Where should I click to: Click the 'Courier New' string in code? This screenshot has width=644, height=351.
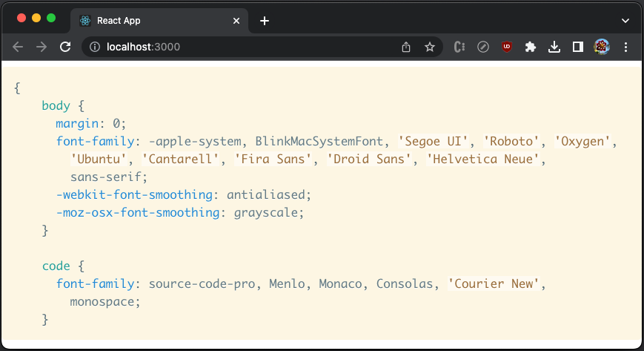(x=494, y=283)
